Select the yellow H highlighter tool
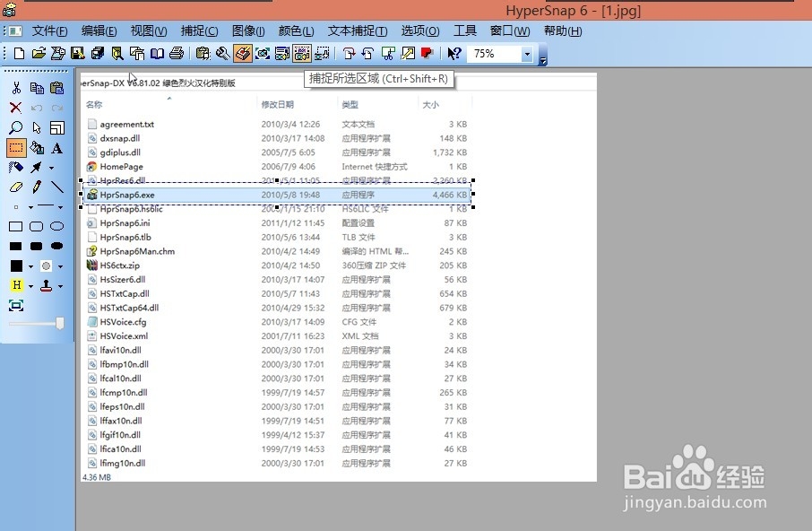This screenshot has width=812, height=531. click(16, 285)
